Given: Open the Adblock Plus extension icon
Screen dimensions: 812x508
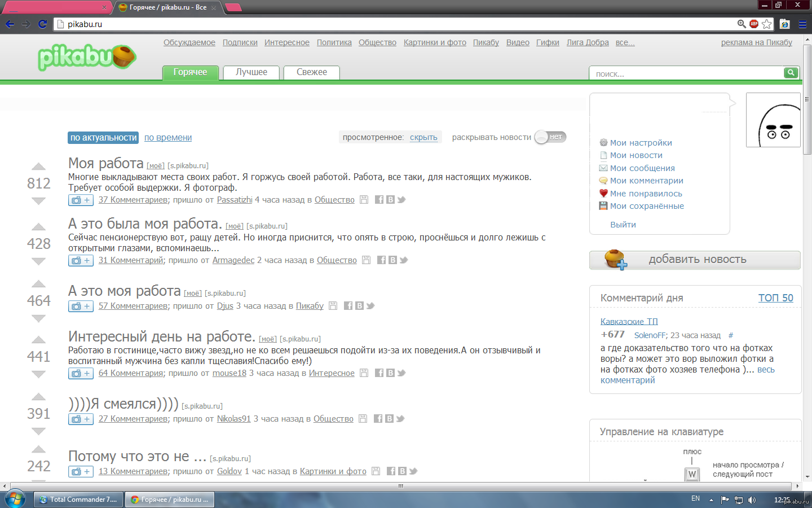Looking at the screenshot, I should (754, 24).
